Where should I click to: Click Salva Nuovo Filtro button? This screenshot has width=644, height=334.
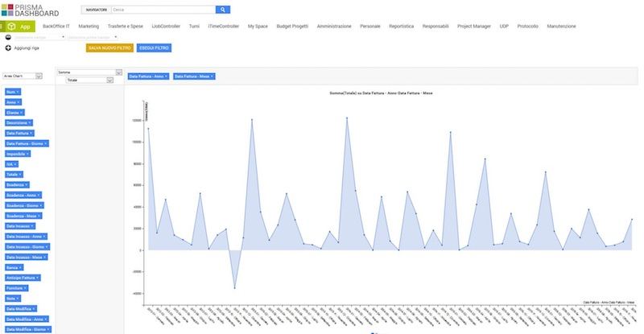pos(109,48)
